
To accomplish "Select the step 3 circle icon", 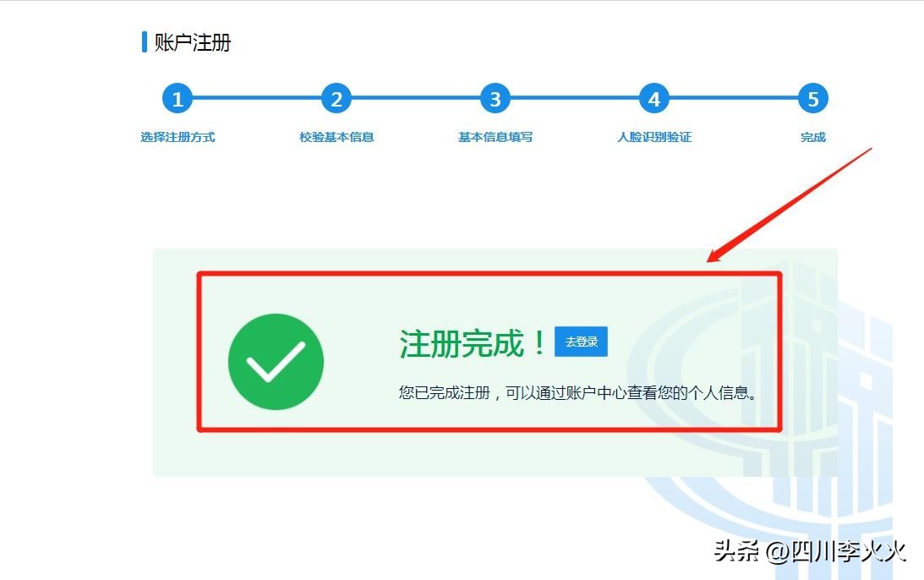I will click(x=495, y=98).
